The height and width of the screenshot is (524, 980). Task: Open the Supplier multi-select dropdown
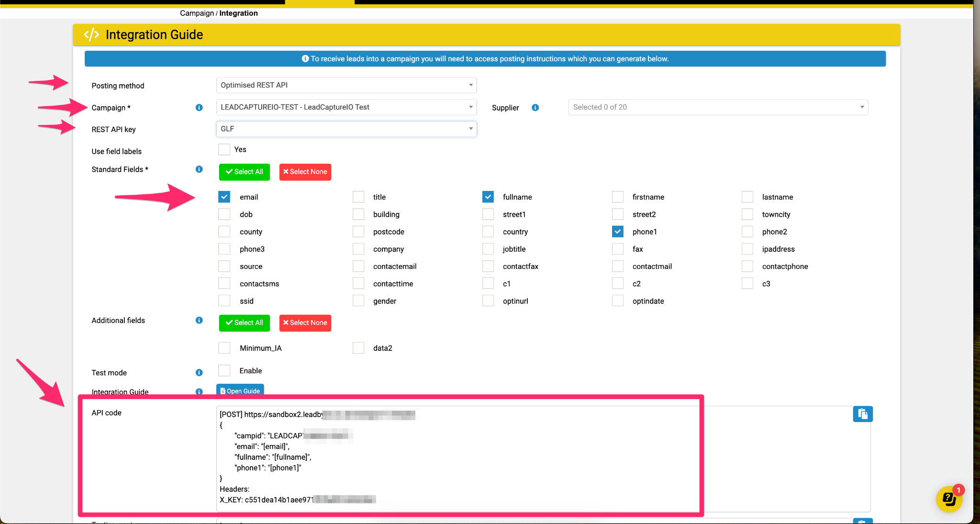(718, 107)
